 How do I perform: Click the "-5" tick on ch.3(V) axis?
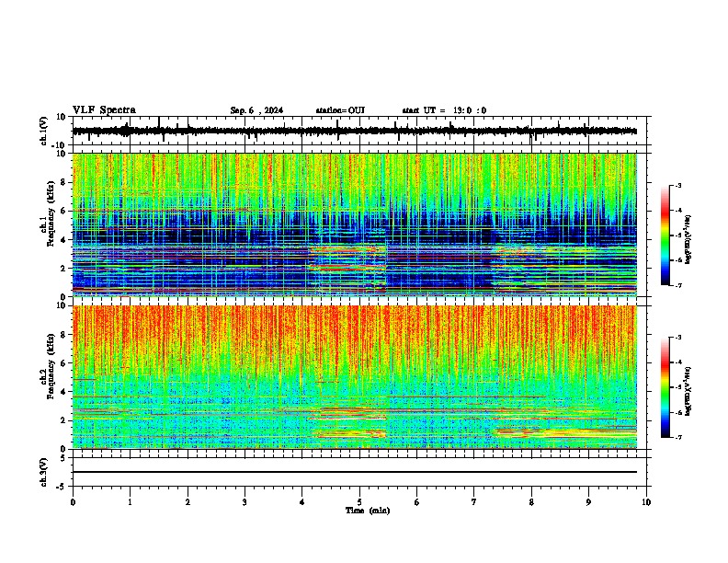(x=62, y=487)
